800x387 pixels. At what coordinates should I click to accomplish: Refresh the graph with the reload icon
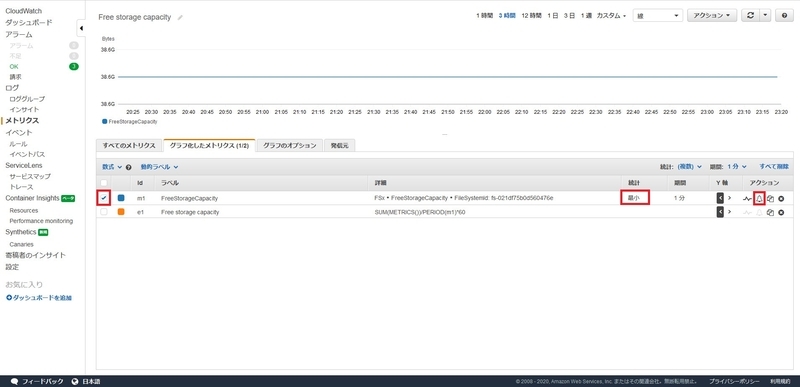pyautogui.click(x=750, y=16)
